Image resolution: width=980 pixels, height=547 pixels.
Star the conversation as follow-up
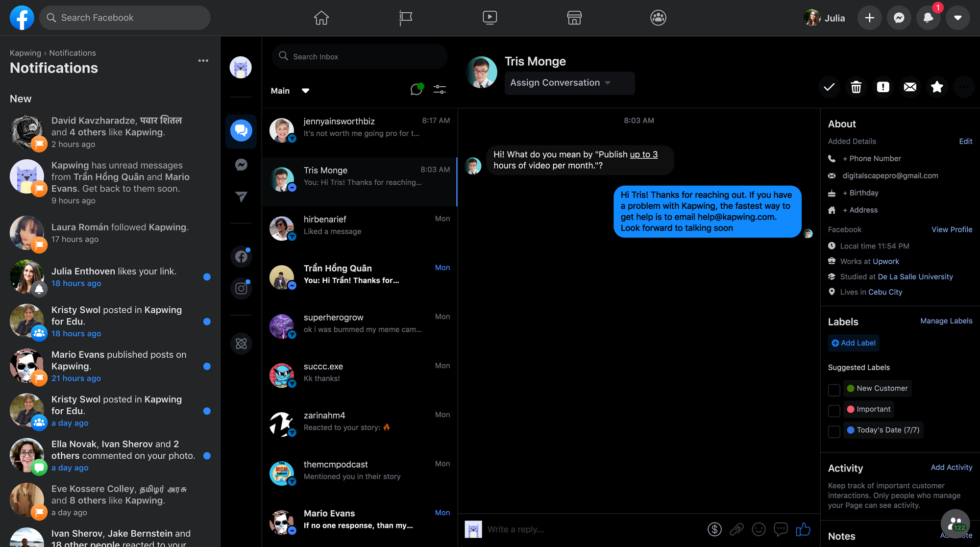click(937, 87)
